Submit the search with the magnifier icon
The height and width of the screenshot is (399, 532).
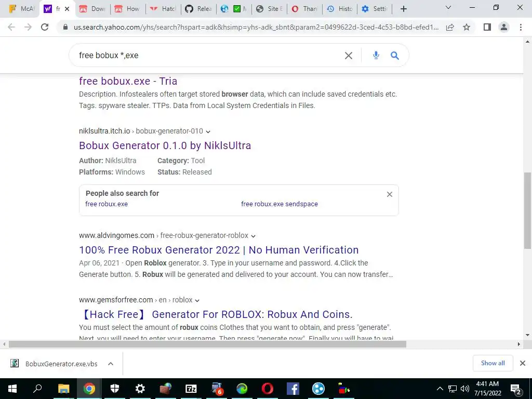coord(395,55)
